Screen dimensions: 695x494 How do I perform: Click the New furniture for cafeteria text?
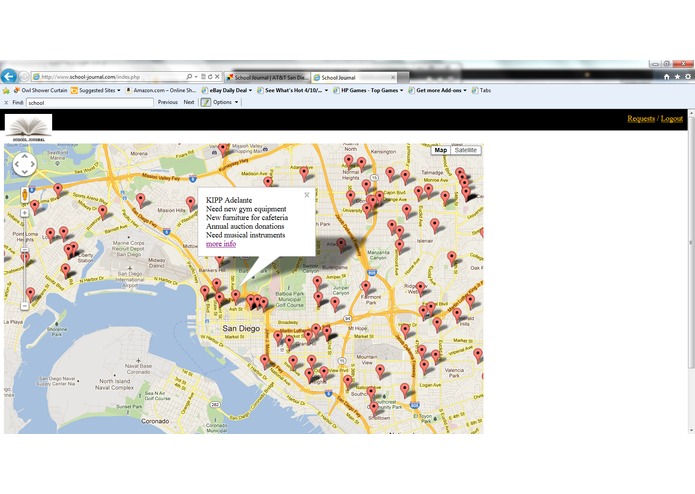coord(247,218)
